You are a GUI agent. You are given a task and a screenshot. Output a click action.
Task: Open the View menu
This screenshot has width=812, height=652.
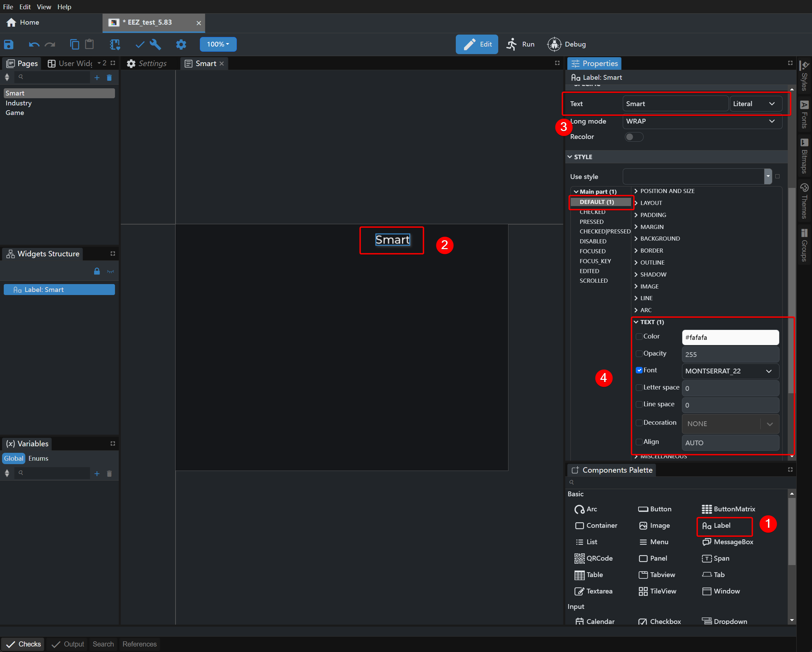coord(44,7)
